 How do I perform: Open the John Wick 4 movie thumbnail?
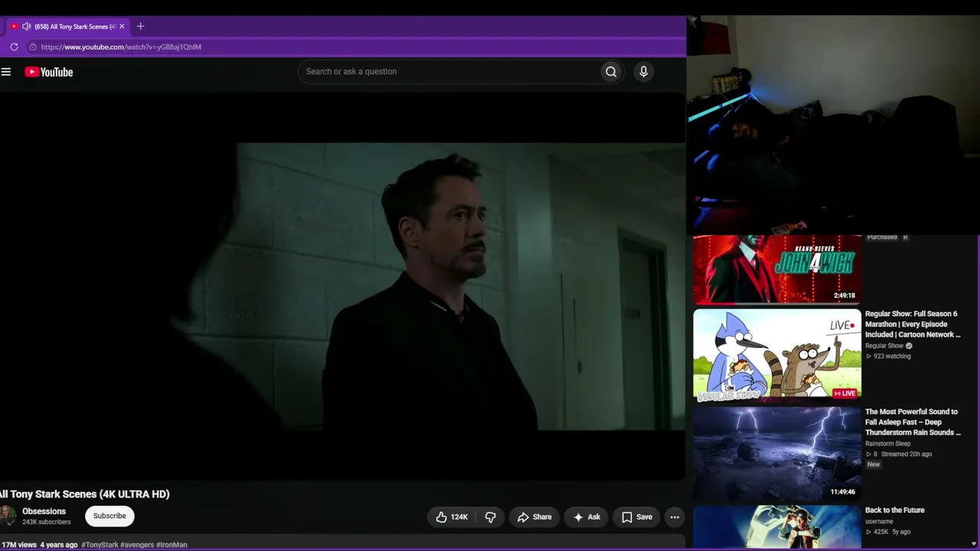777,269
